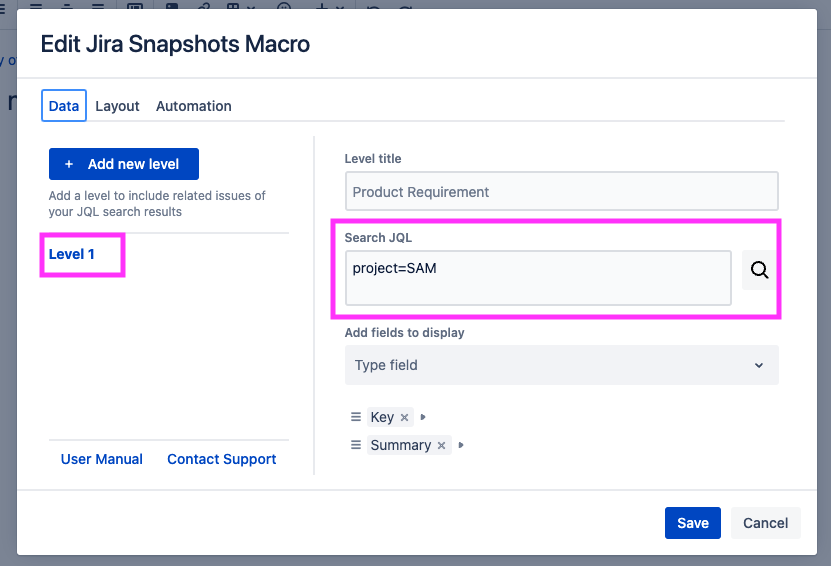Open the Type field dropdown

click(562, 365)
